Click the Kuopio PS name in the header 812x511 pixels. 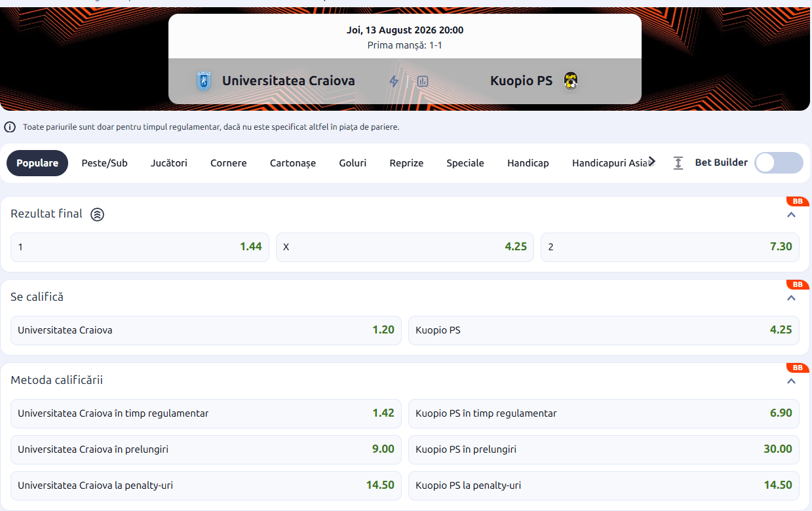pos(522,81)
